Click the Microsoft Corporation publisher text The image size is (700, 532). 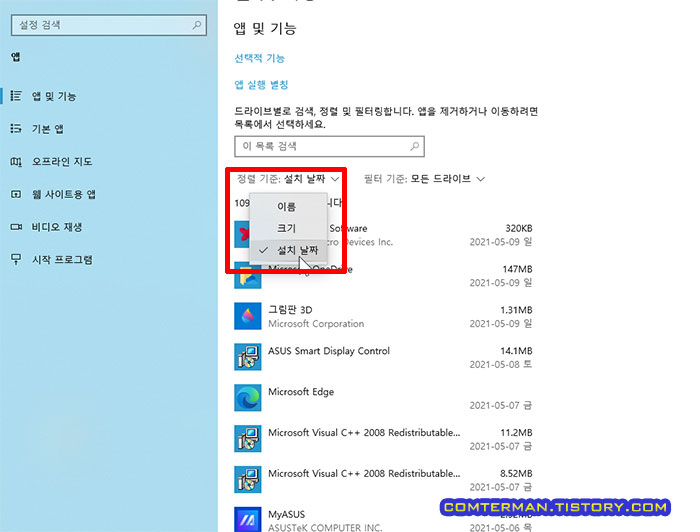[316, 324]
